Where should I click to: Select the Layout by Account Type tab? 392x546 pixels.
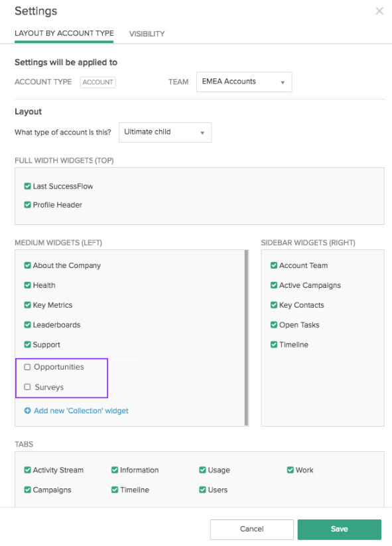[64, 33]
